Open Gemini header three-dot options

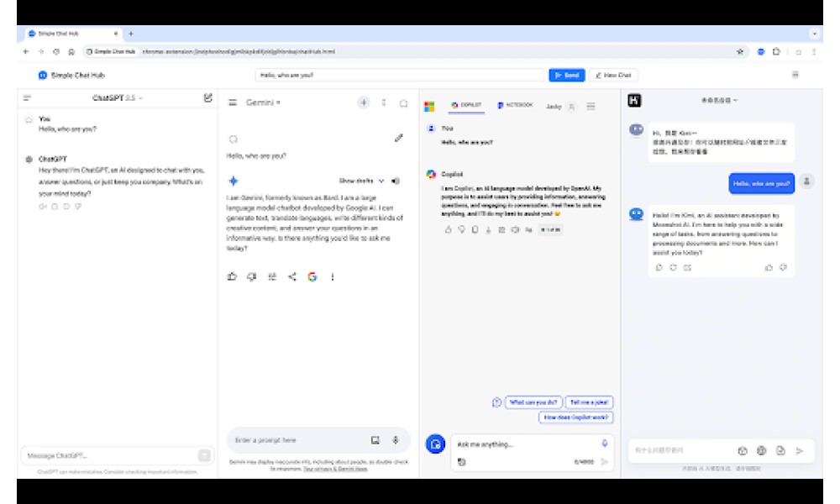384,102
